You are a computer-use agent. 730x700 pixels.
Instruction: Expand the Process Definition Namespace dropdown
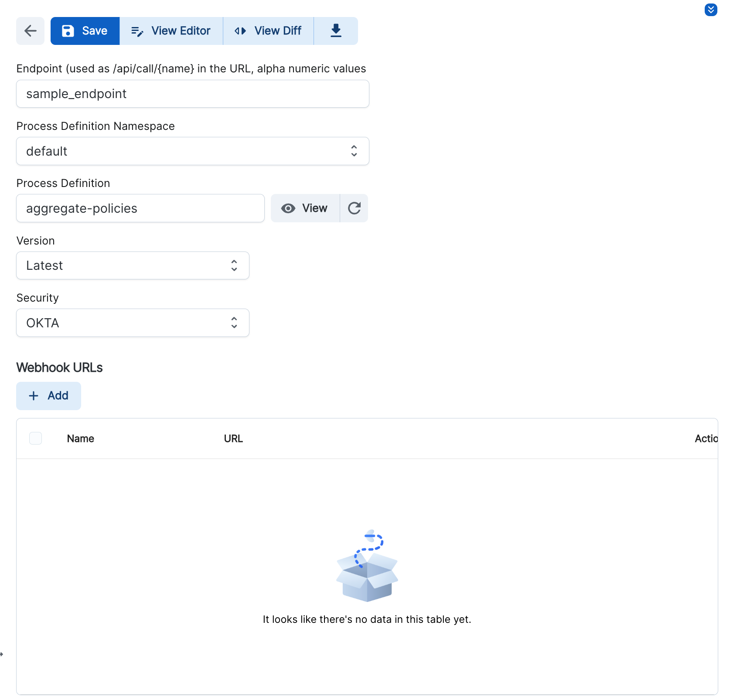tap(192, 151)
